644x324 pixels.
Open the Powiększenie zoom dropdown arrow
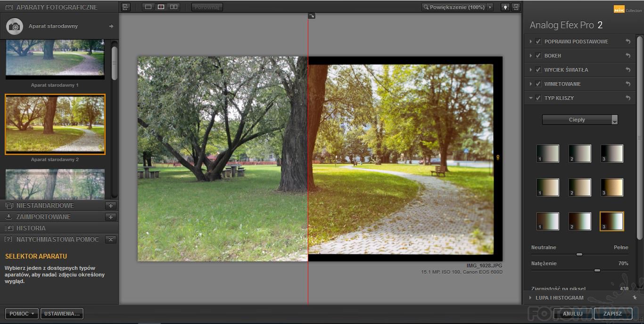[490, 7]
